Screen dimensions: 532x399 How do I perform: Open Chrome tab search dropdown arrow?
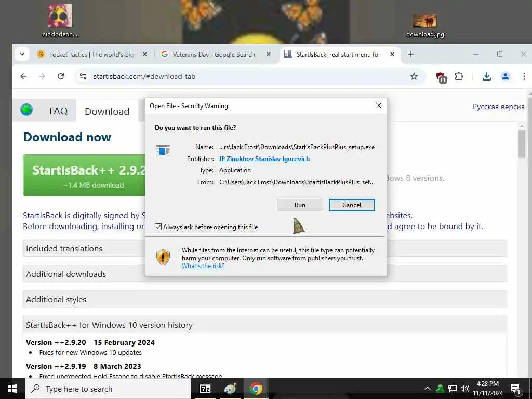pos(22,54)
